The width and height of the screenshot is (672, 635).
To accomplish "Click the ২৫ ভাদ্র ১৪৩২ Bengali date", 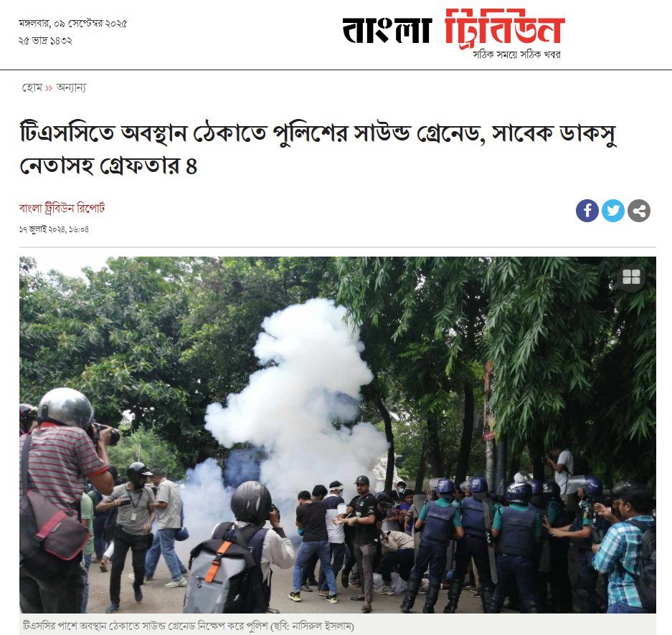I will pos(45,41).
